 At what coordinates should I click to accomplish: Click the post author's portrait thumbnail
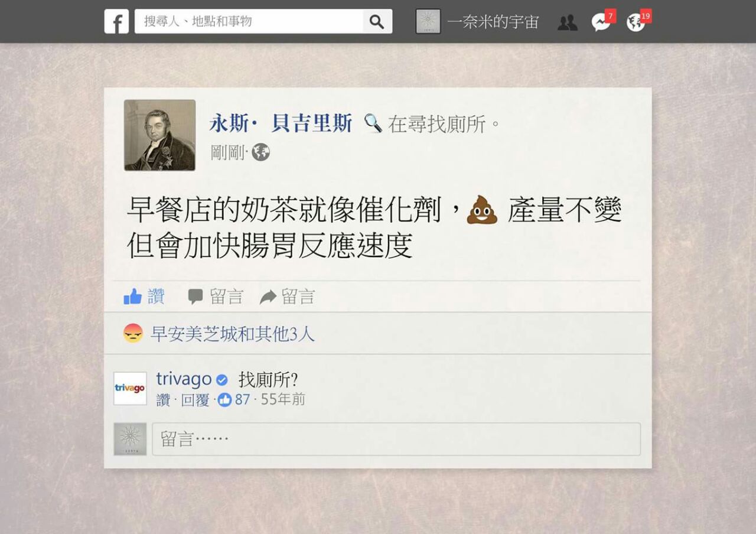click(x=159, y=135)
